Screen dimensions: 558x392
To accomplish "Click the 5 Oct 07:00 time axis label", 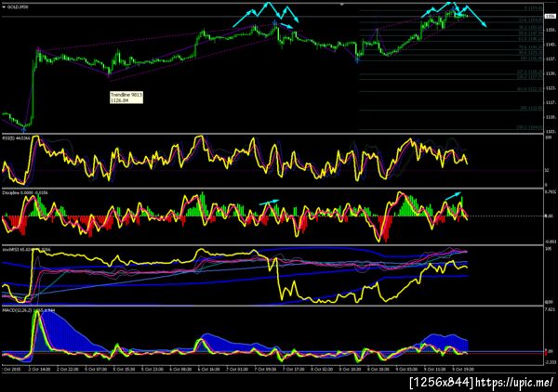I will pyautogui.click(x=96, y=370).
